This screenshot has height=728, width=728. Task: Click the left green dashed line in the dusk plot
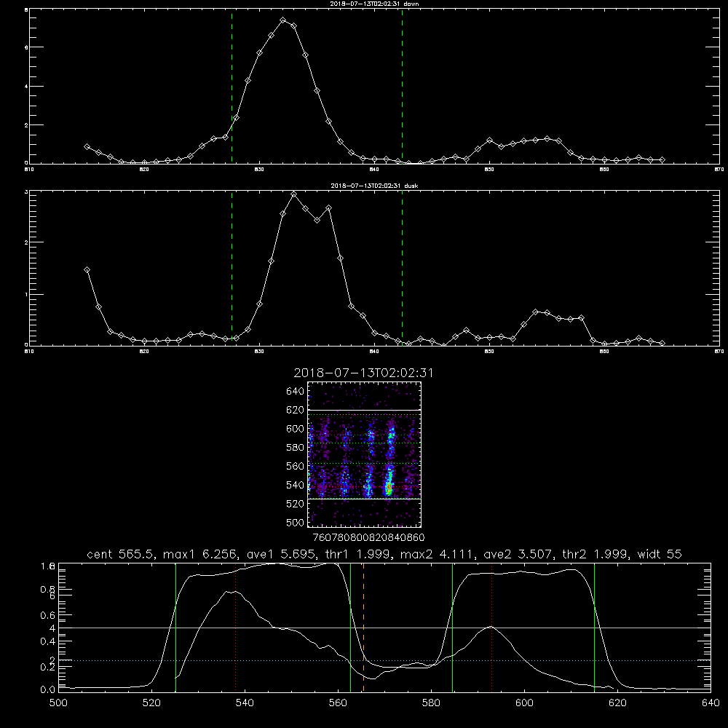point(232,269)
